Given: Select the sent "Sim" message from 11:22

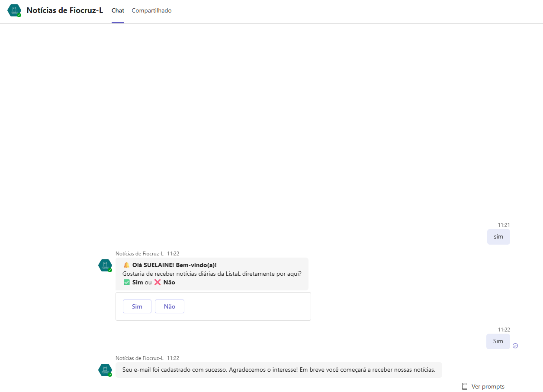Looking at the screenshot, I should tap(498, 341).
